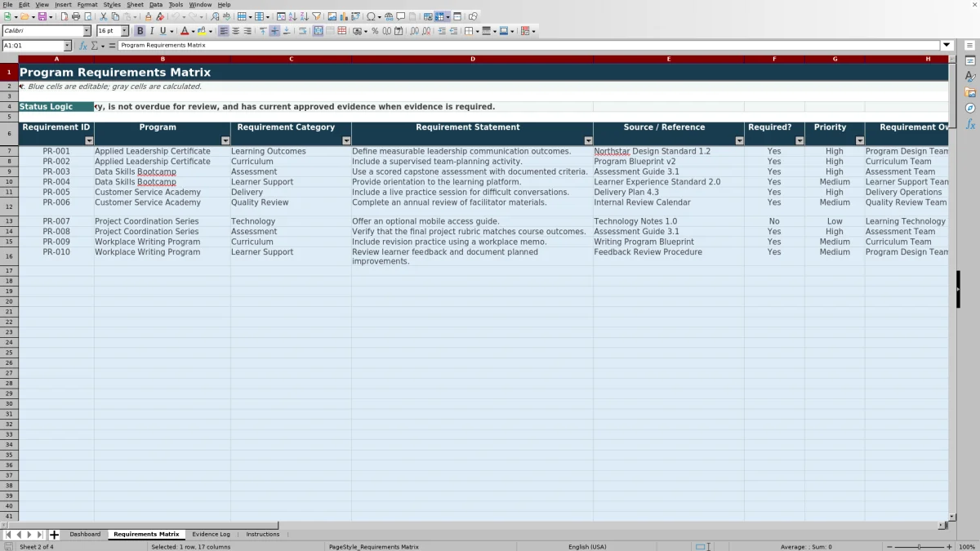Insert a special character (omega icon)

click(371, 16)
